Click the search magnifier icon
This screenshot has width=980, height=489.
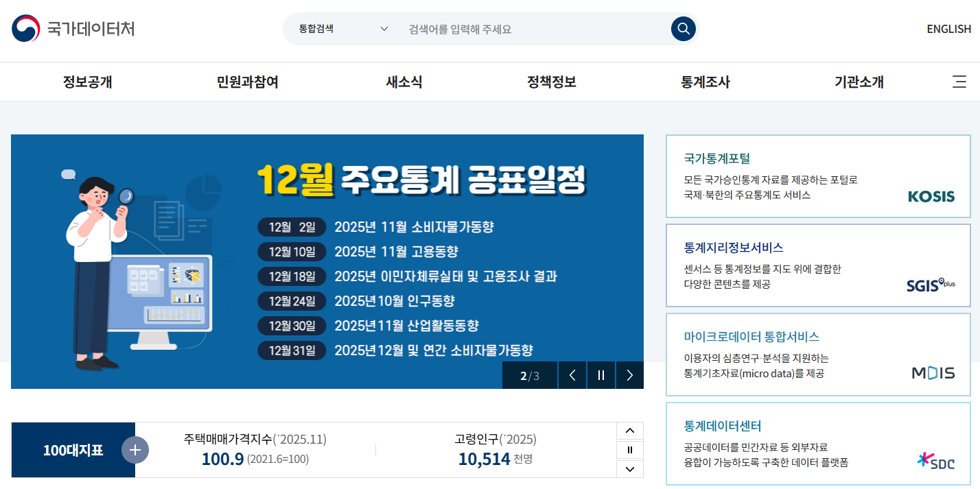[682, 29]
